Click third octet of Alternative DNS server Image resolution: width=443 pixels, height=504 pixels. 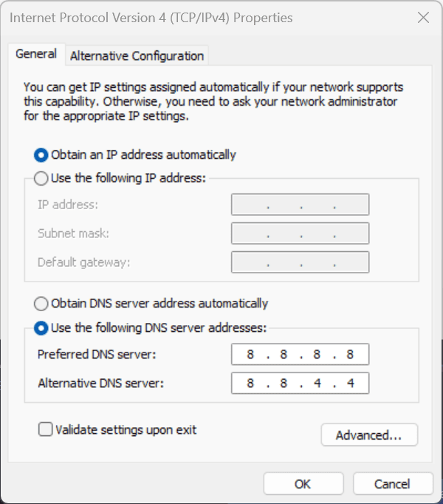pyautogui.click(x=317, y=384)
